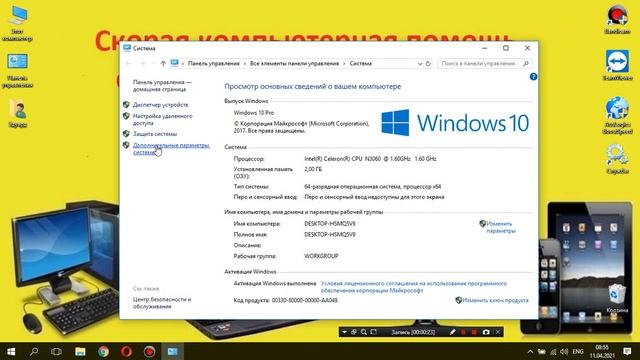Take screenshot with recorder camera icon
The image size is (640, 360).
(x=486, y=332)
